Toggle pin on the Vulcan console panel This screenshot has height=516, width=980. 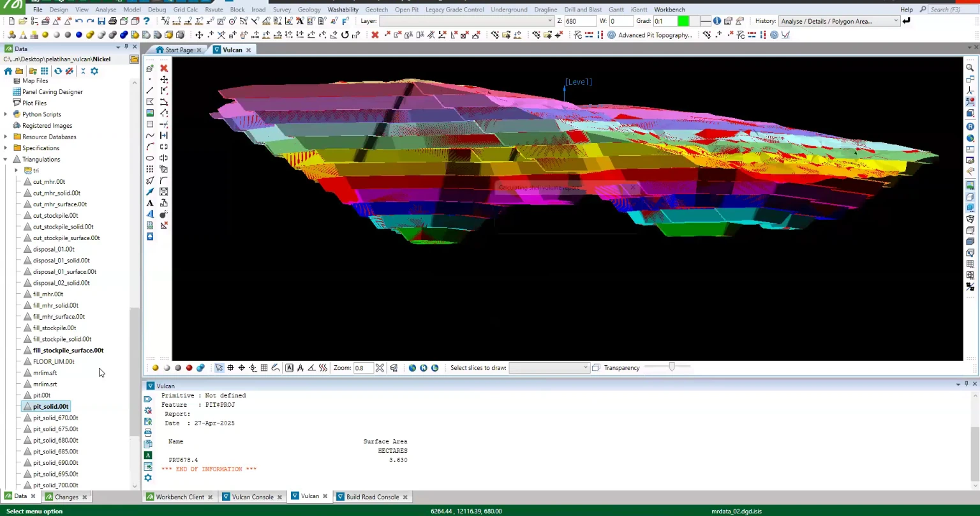[967, 384]
